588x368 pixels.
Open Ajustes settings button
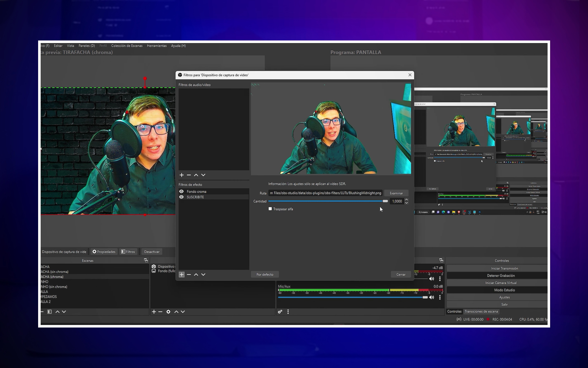coord(497,297)
